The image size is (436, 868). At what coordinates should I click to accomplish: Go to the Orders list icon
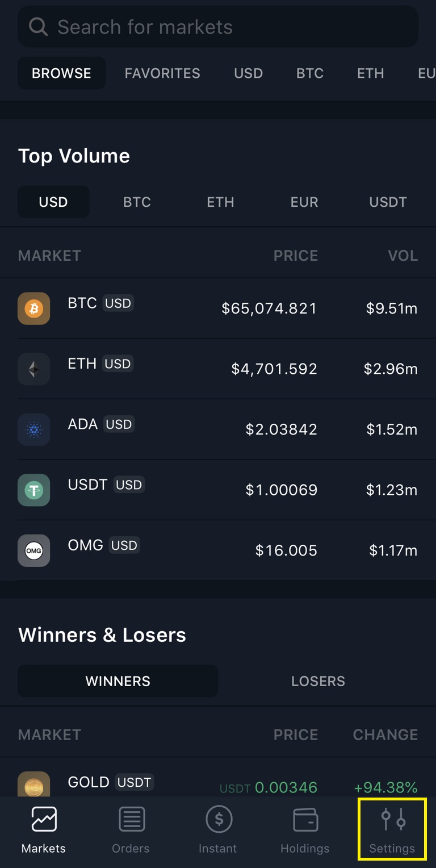pos(131,820)
